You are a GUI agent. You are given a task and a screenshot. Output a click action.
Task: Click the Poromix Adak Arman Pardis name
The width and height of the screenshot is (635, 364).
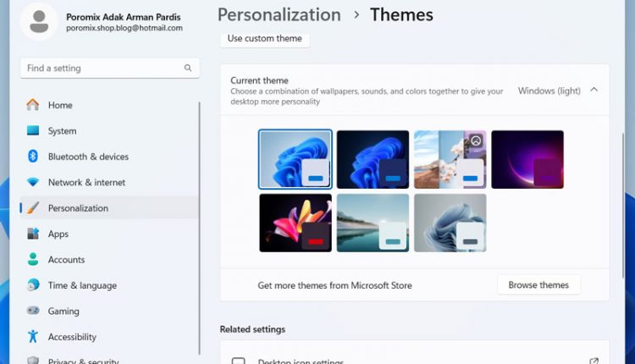(124, 17)
